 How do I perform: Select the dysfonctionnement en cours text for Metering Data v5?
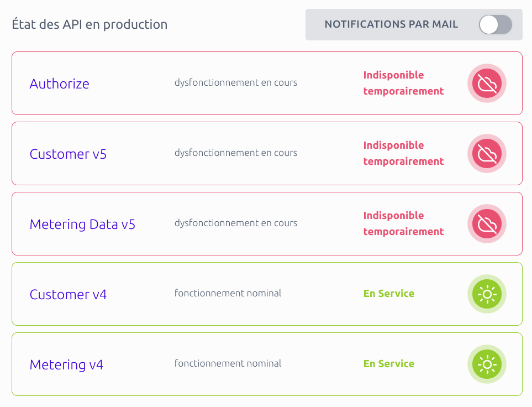(236, 223)
